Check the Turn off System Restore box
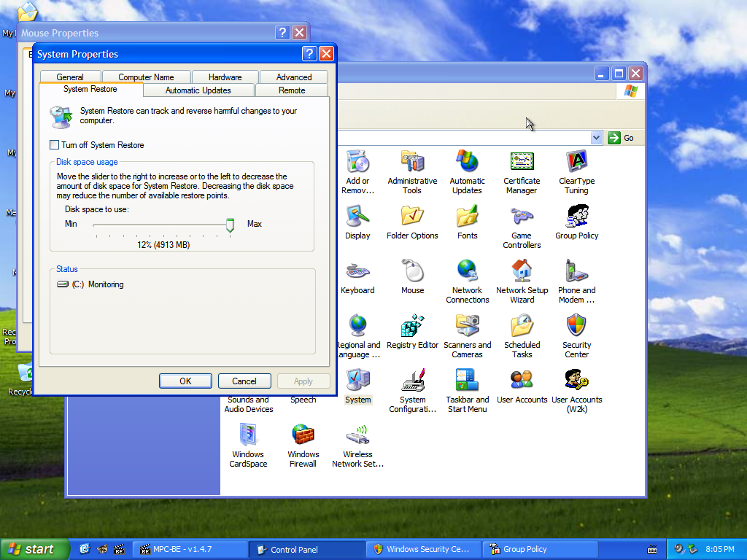Viewport: 747px width, 560px height. click(x=55, y=145)
